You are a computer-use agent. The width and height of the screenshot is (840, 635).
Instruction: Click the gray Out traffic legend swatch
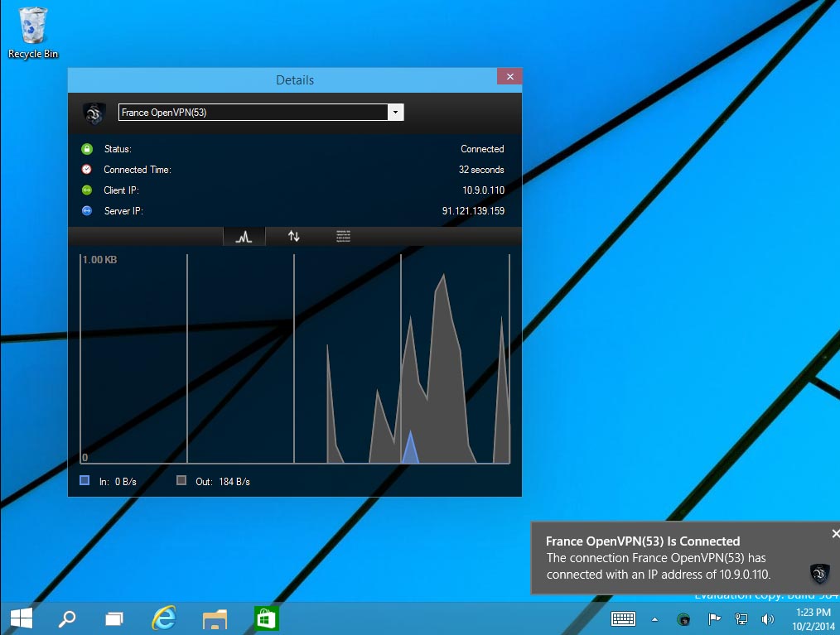[181, 480]
